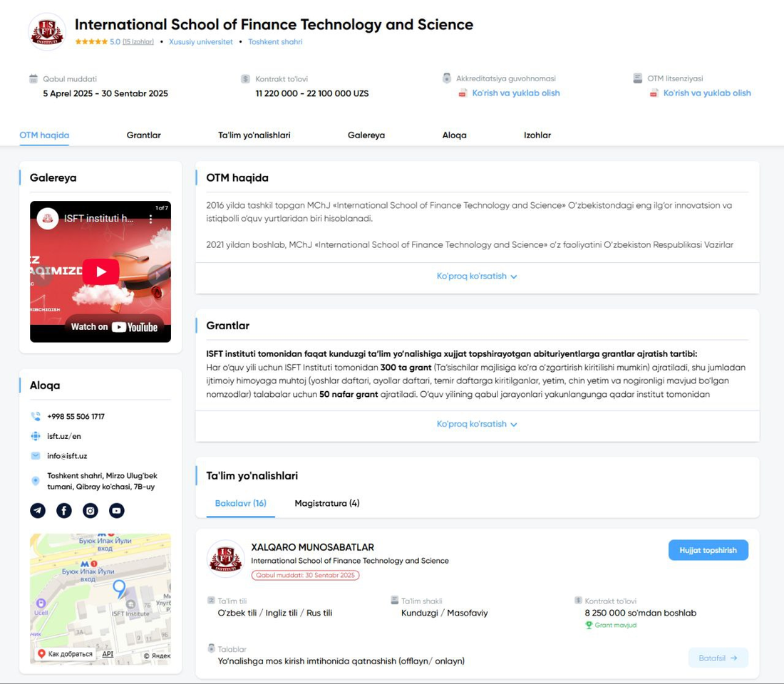Click PDF icon for license download

(654, 93)
